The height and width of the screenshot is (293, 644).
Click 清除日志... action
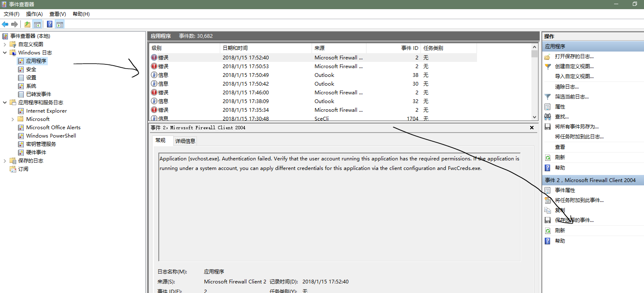tap(567, 87)
